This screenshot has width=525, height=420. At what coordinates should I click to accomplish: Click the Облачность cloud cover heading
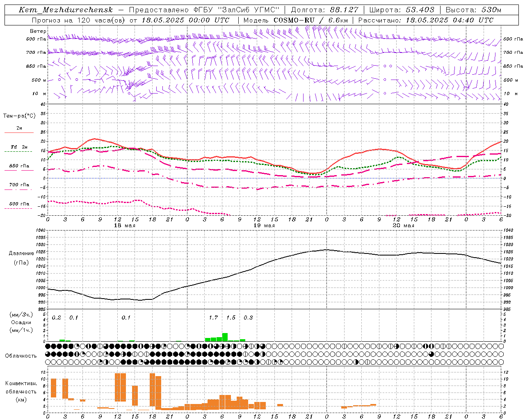[x=21, y=356]
